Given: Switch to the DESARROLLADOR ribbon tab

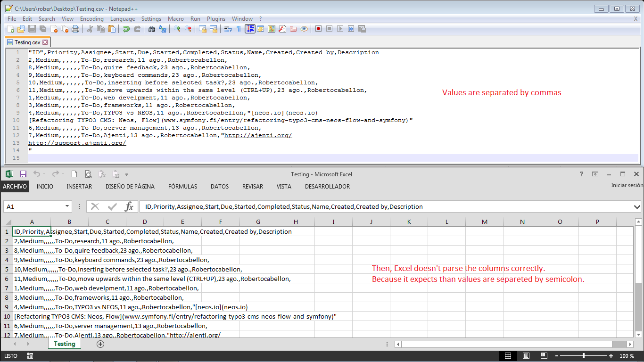Looking at the screenshot, I should tap(327, 187).
